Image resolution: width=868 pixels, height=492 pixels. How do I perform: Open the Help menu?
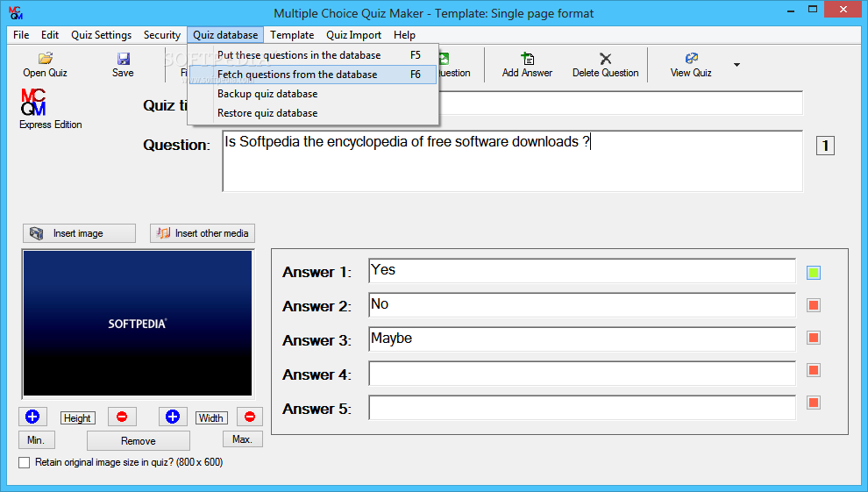[x=405, y=35]
